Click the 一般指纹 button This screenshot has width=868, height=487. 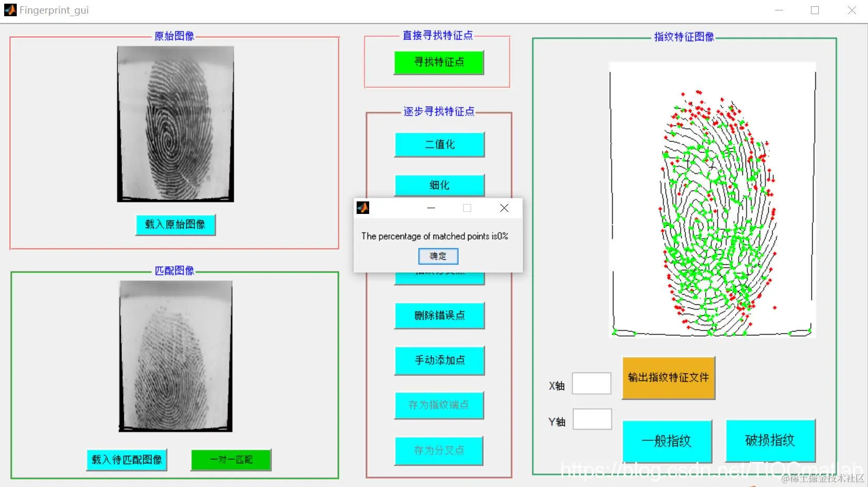pyautogui.click(x=667, y=441)
